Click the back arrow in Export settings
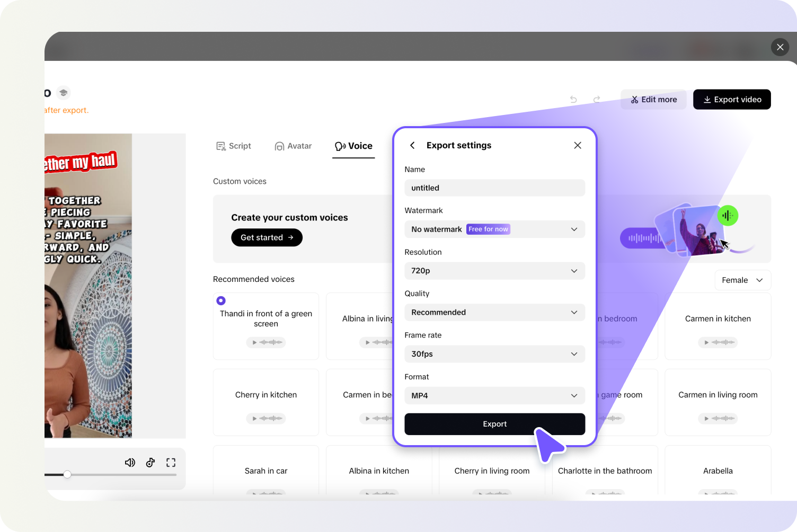The width and height of the screenshot is (797, 532). (412, 145)
